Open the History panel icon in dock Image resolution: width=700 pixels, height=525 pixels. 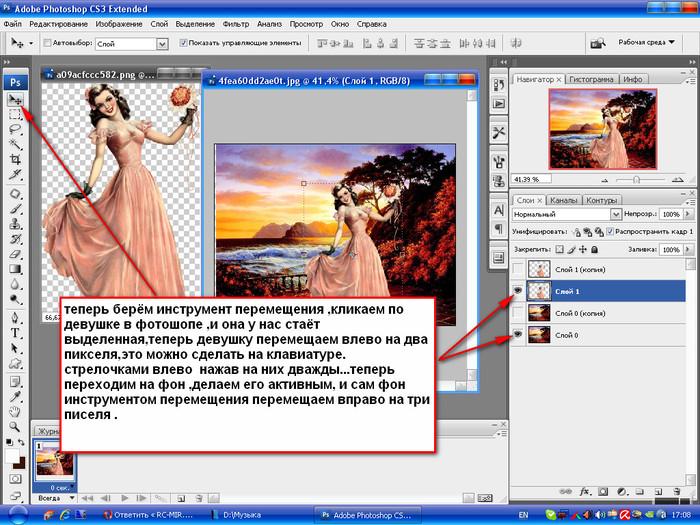(499, 84)
